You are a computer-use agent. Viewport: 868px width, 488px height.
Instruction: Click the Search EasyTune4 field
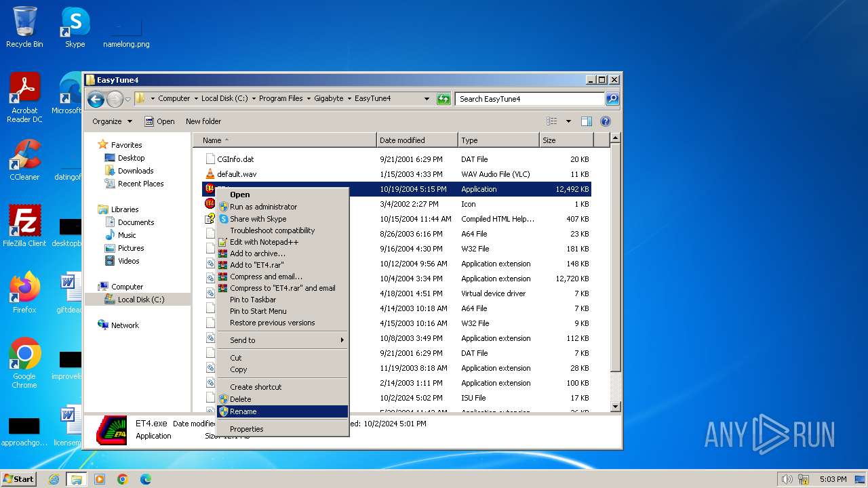pos(530,99)
